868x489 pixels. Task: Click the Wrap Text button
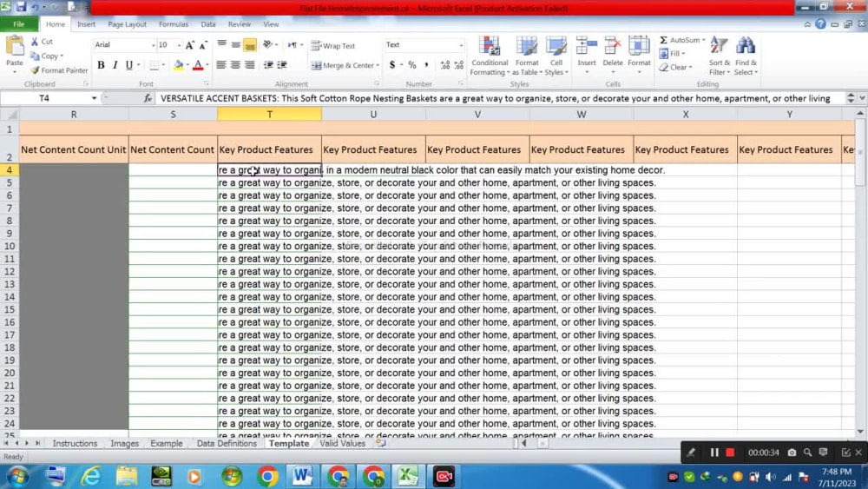tap(332, 45)
